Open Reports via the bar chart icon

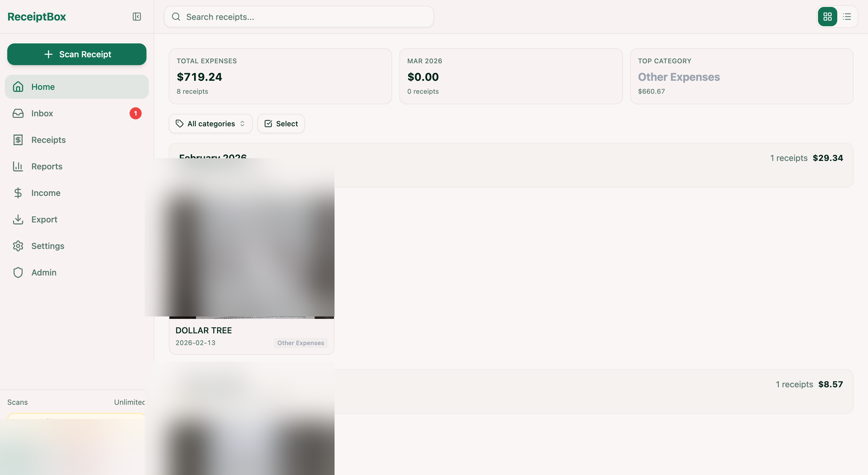(18, 166)
